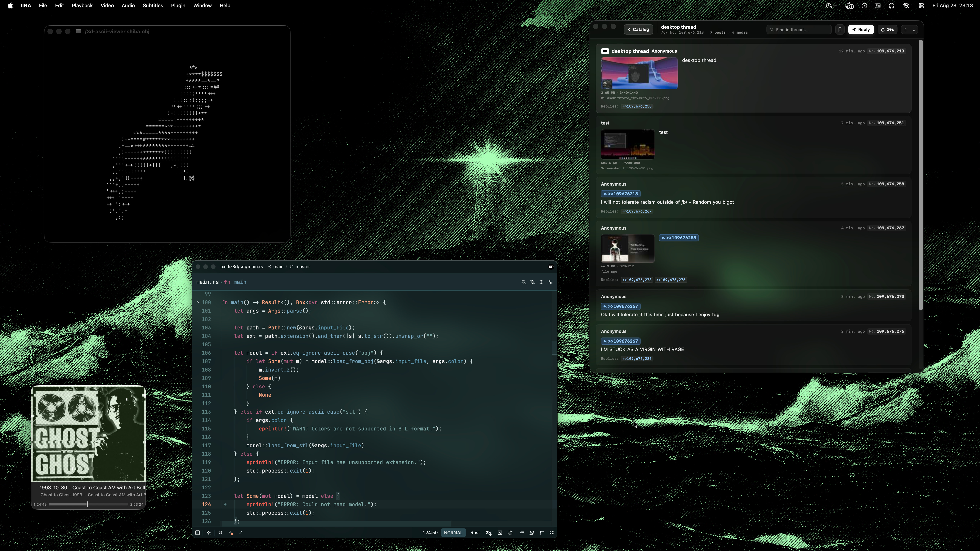Screen dimensions: 980x551
Task: Follow reply link >>109,676,258 under OP post
Action: pyautogui.click(x=637, y=107)
